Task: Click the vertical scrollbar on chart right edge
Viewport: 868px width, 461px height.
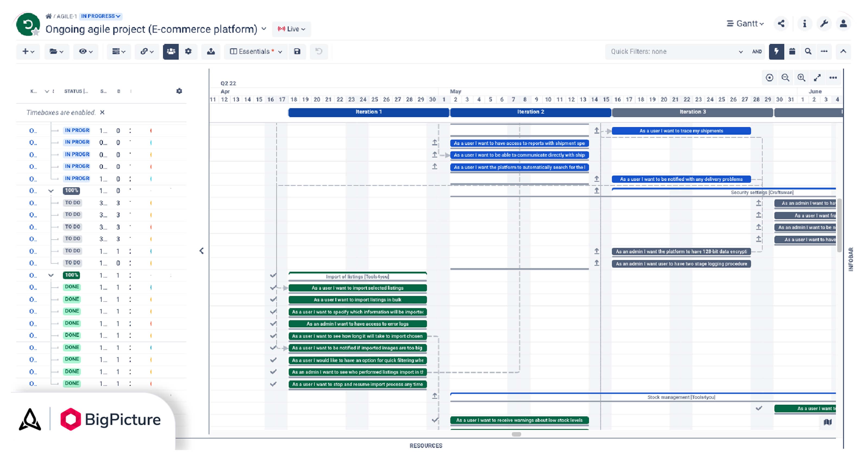Action: pyautogui.click(x=839, y=225)
